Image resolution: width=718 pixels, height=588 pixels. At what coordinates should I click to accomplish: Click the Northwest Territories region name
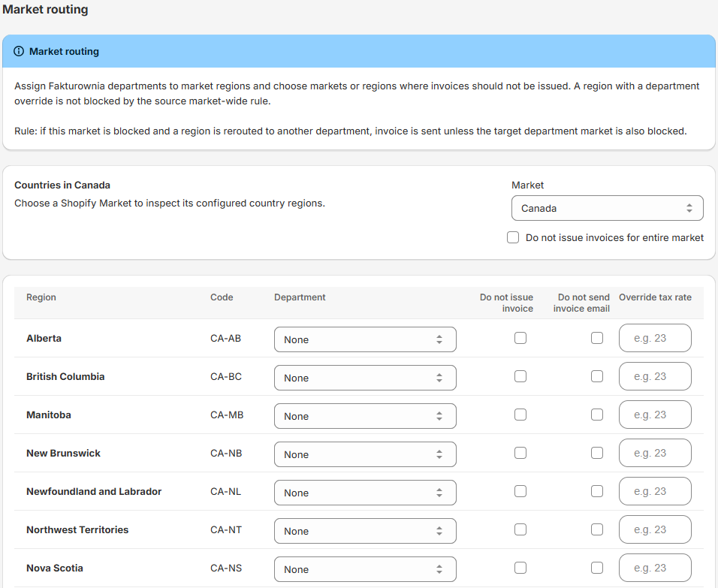click(x=77, y=529)
